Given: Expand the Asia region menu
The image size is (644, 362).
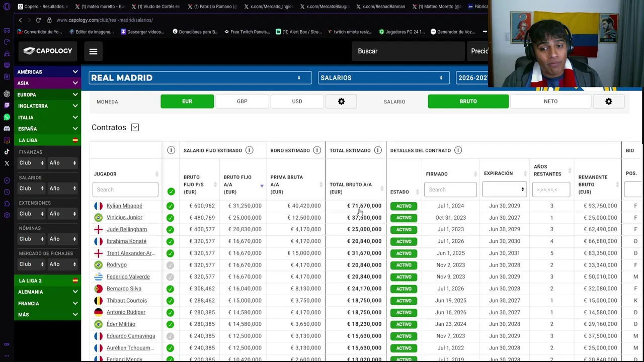Looking at the screenshot, I should pos(47,83).
